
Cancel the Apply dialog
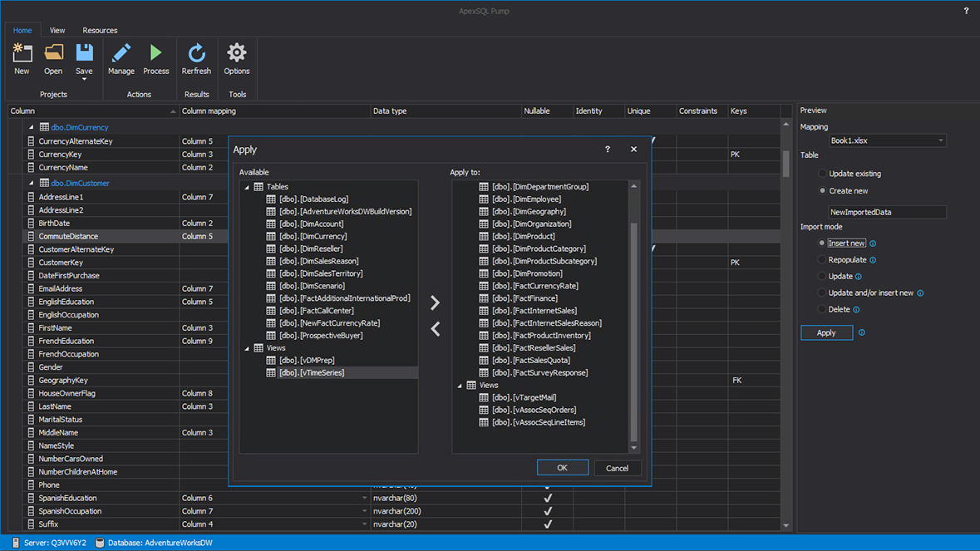click(617, 467)
